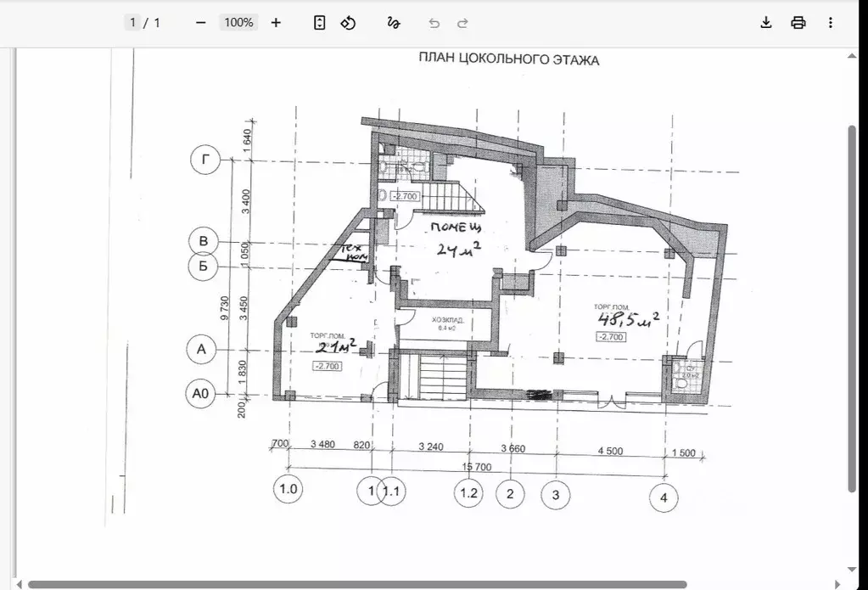Select the page number field
Viewport: 868px width, 590px height.
click(x=132, y=23)
